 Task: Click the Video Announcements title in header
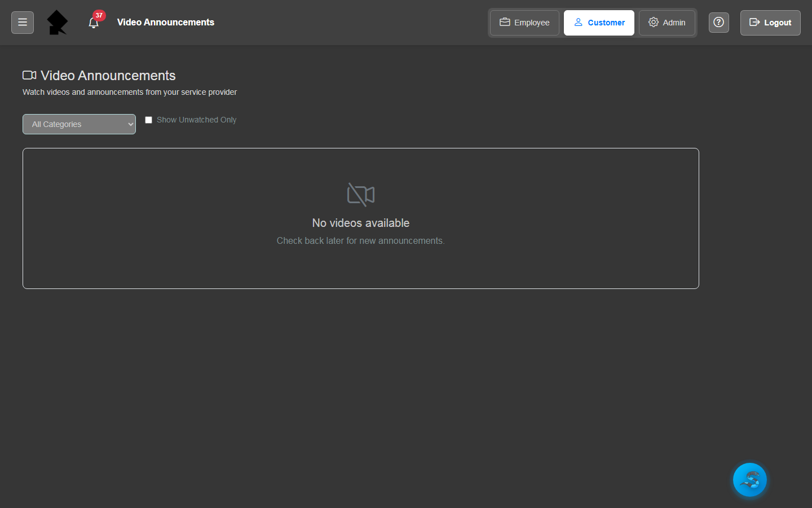165,23
